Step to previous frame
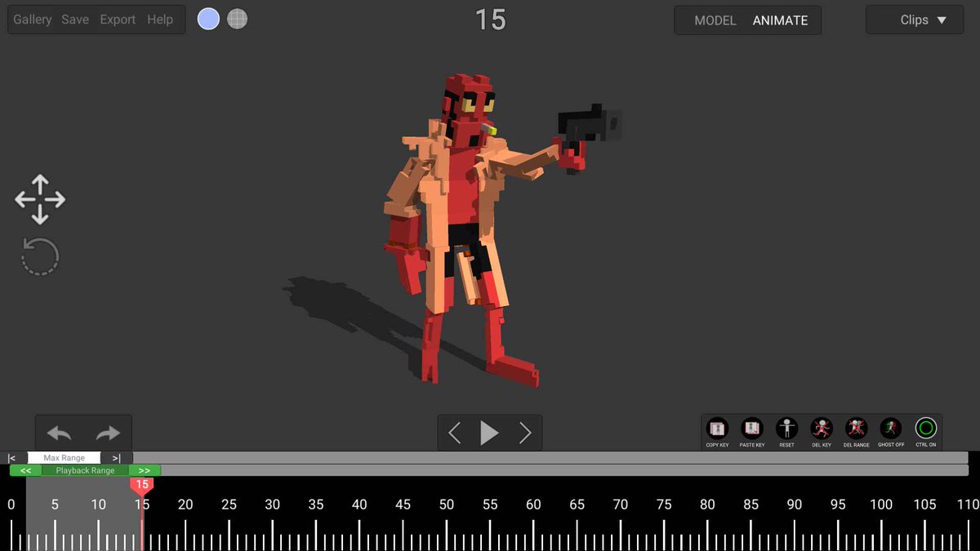The height and width of the screenshot is (551, 980). (x=455, y=433)
